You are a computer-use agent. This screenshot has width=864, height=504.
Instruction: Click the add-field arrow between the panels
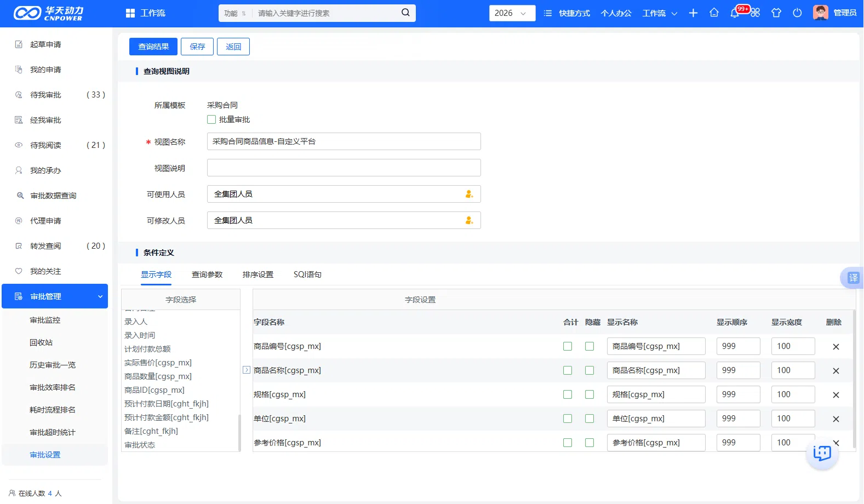pos(247,370)
